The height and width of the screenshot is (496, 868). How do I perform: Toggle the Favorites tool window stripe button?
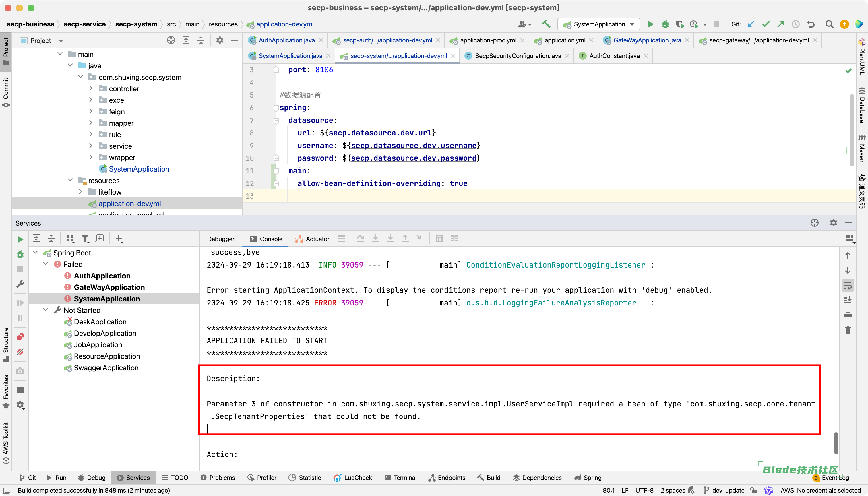click(6, 392)
